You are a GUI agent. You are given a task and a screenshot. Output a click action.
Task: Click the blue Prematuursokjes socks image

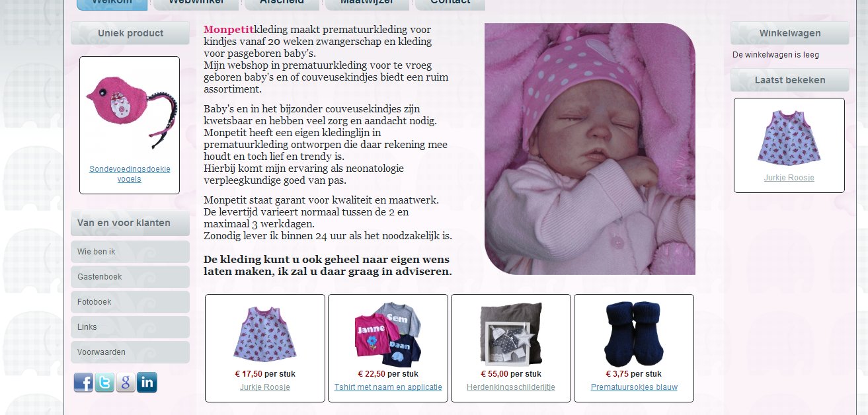click(x=633, y=334)
